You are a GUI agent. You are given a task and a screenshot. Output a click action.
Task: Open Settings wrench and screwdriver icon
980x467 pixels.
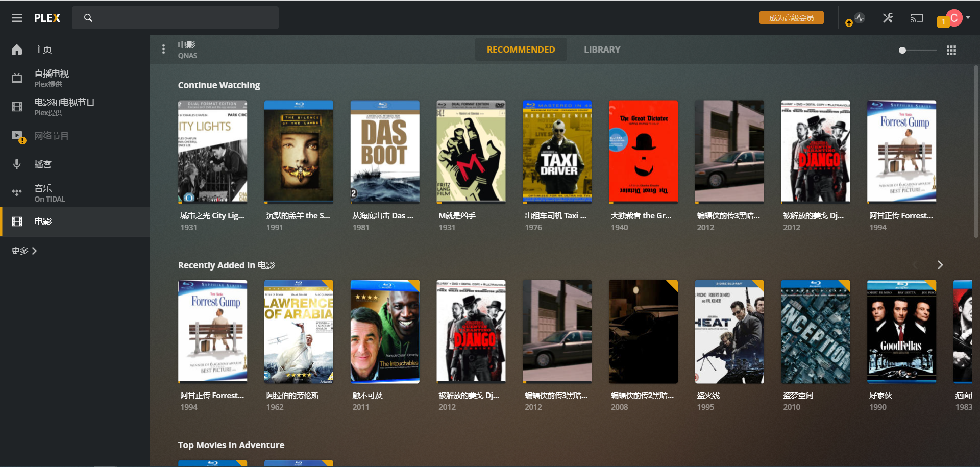click(x=888, y=18)
